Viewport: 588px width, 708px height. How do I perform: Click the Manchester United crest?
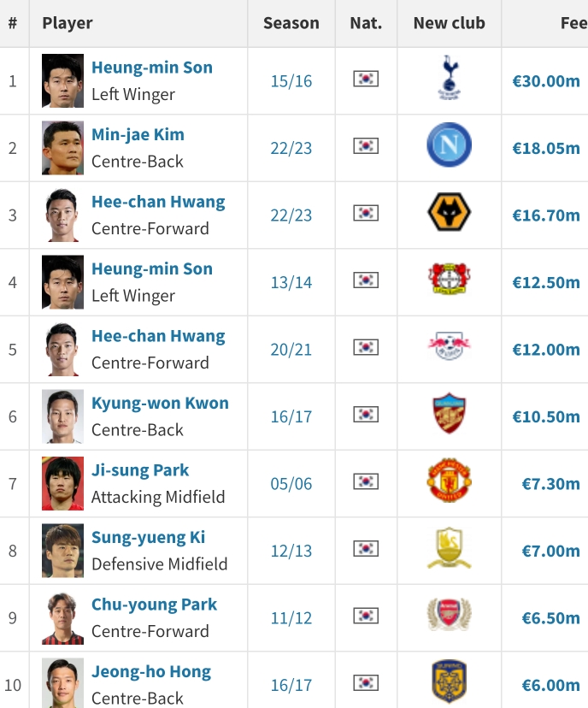pyautogui.click(x=449, y=480)
